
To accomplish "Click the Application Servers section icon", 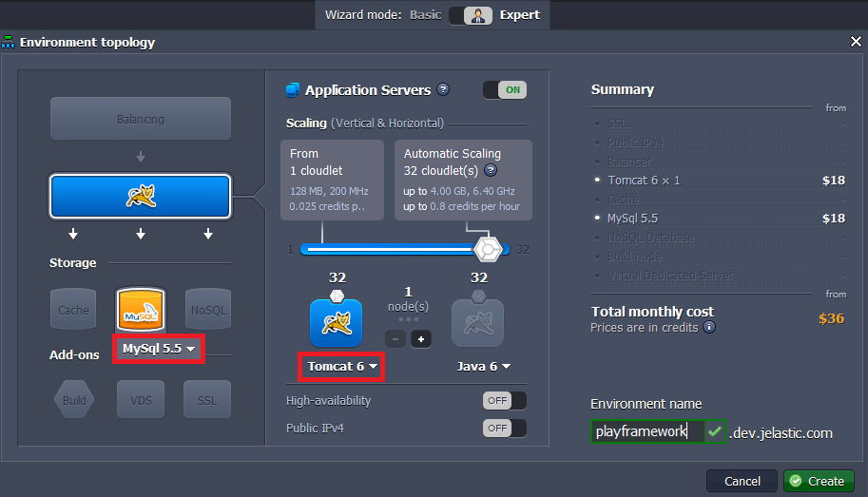I will (292, 89).
